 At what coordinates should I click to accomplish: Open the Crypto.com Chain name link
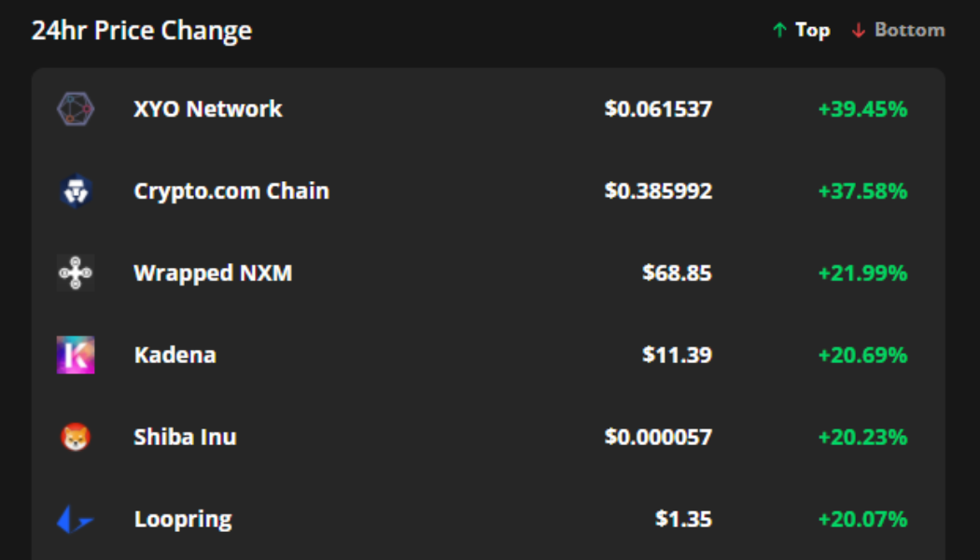231,191
